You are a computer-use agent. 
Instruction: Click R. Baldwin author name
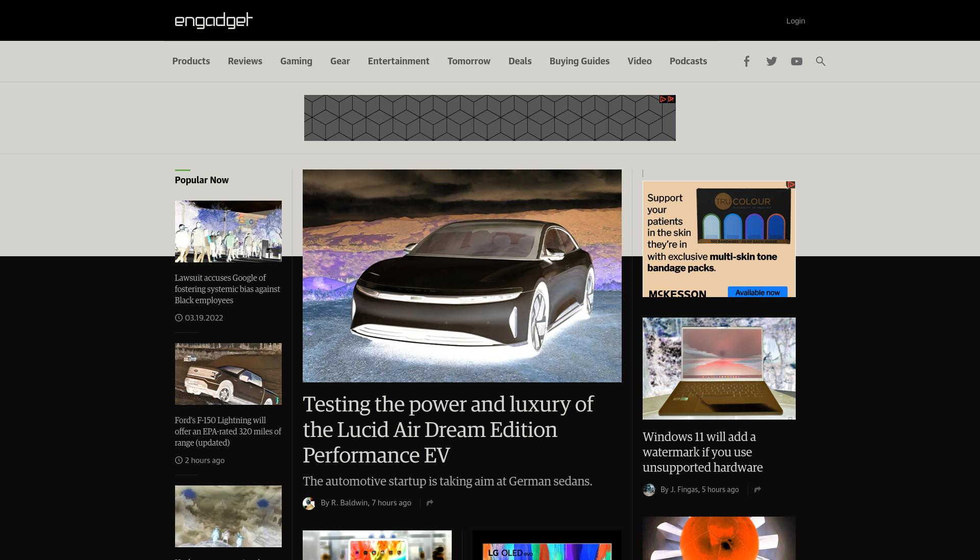(x=349, y=503)
